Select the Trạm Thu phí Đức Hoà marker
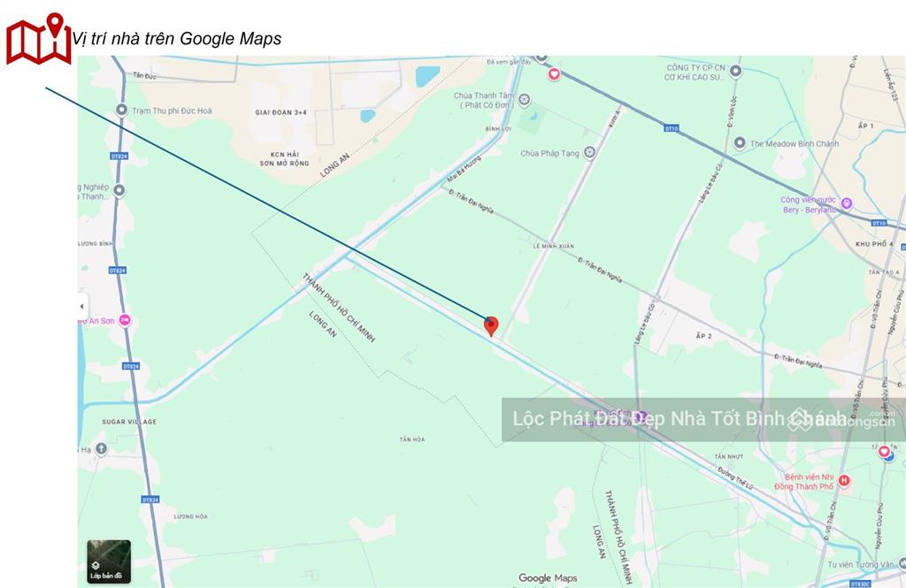The image size is (906, 588). click(x=121, y=110)
